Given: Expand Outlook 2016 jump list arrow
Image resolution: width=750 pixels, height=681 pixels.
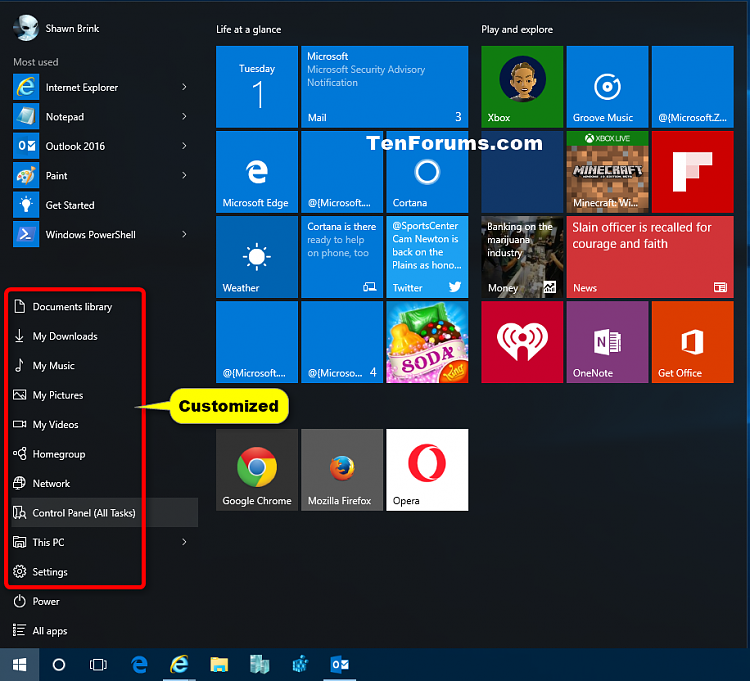Looking at the screenshot, I should point(184,146).
